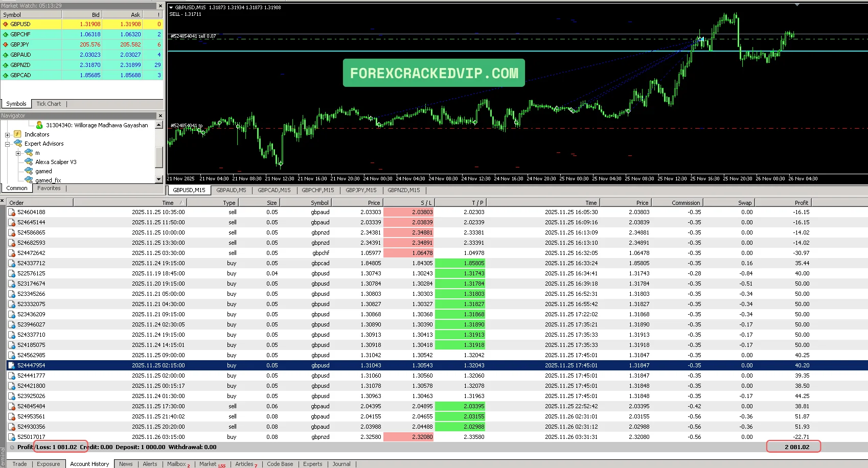Viewport: 868px width, 468px height.
Task: Switch to the Tick Chart tab
Action: [x=49, y=104]
